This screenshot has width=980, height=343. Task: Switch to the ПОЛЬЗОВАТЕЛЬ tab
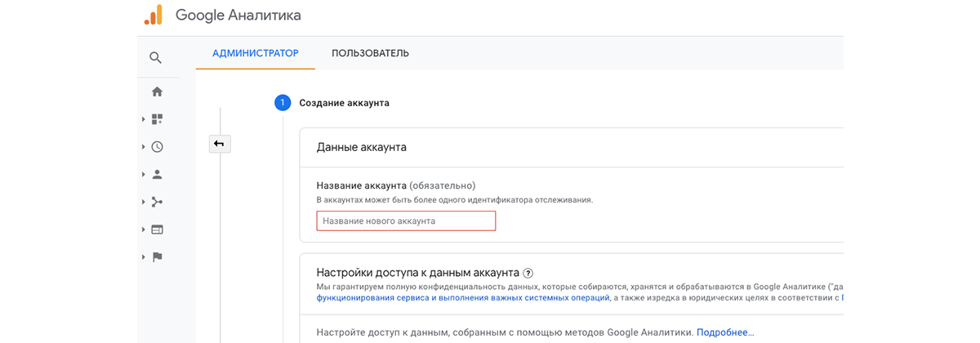click(370, 53)
